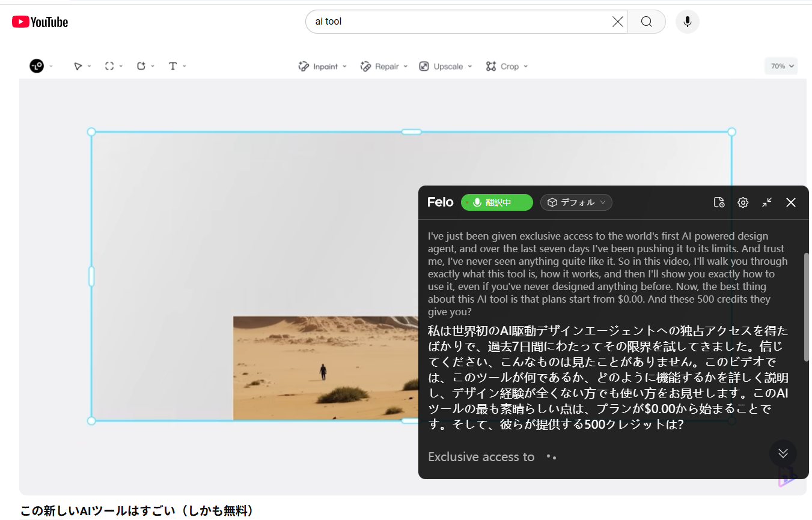Viewport: 812px width, 520px height.
Task: Collapse the Felo panel to mini mode
Action: [767, 202]
